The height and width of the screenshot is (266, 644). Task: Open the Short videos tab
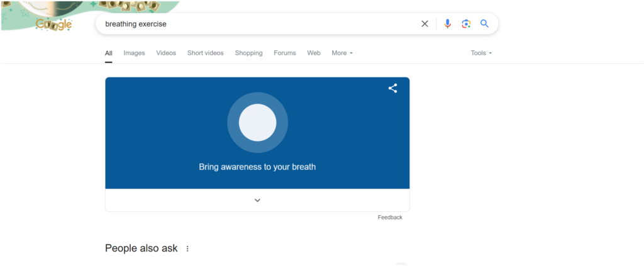206,53
